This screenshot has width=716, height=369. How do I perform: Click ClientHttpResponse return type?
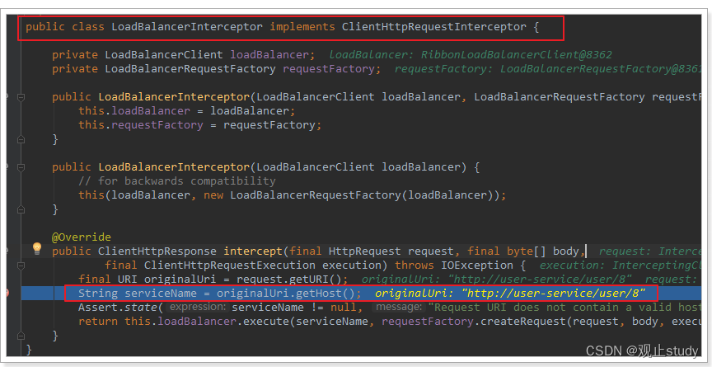pyautogui.click(x=157, y=251)
